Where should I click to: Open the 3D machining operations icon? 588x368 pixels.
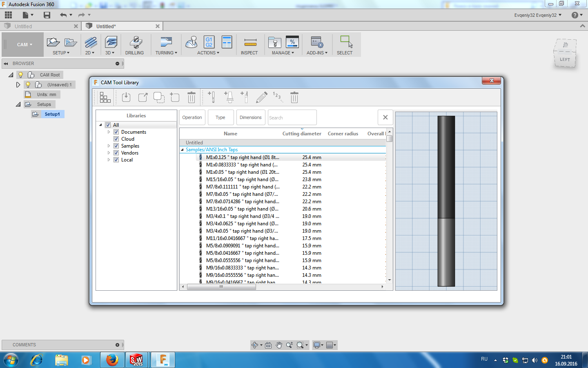click(111, 42)
